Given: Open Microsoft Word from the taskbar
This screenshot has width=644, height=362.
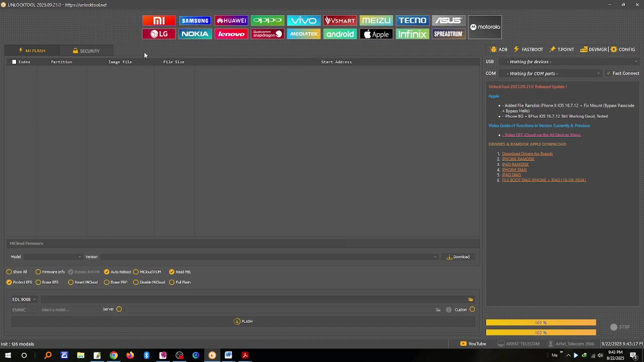Looking at the screenshot, I should (228, 355).
